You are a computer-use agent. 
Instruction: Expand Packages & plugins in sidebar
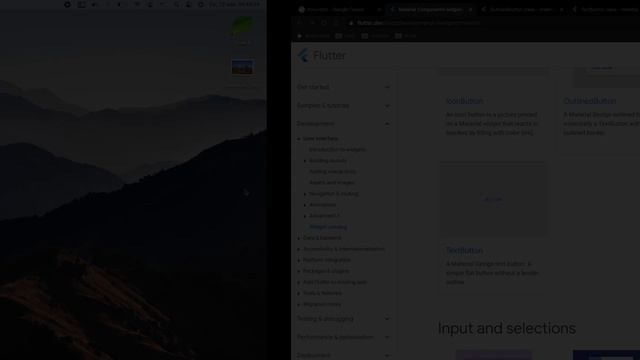(x=323, y=271)
